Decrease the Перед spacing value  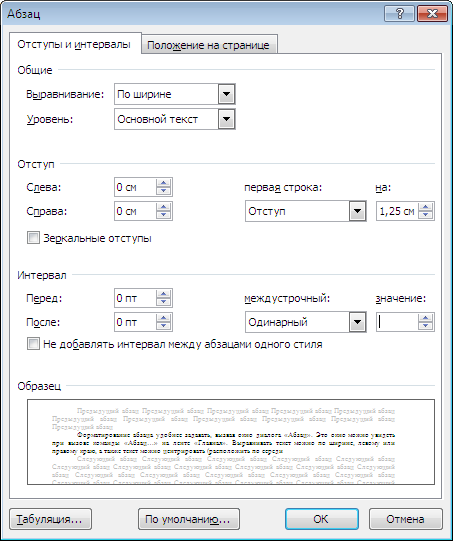(164, 302)
